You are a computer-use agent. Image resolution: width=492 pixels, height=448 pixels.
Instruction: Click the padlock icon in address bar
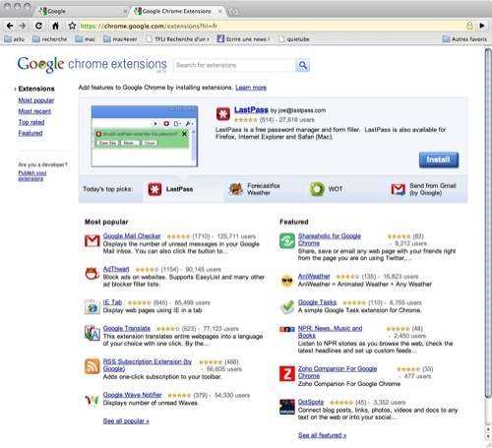tap(469, 26)
